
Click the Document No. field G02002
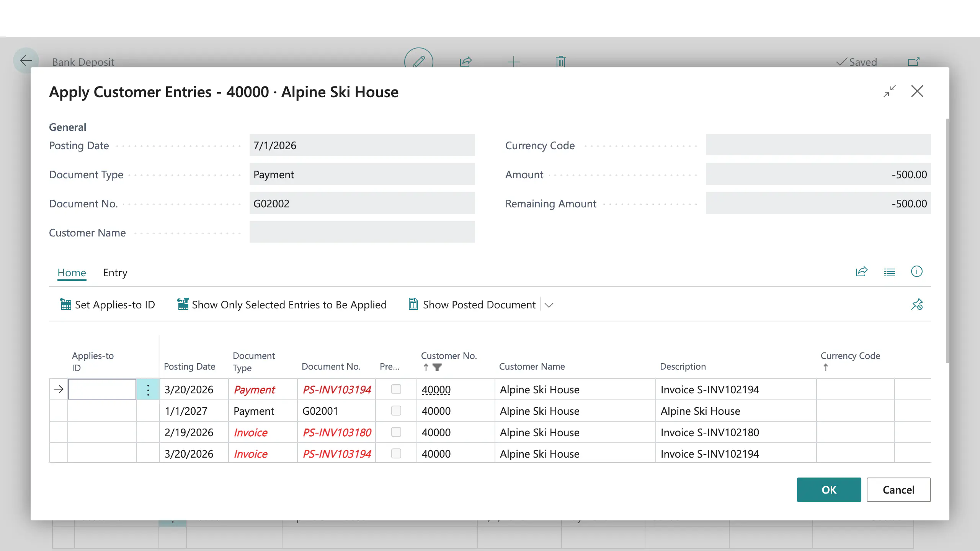point(362,204)
